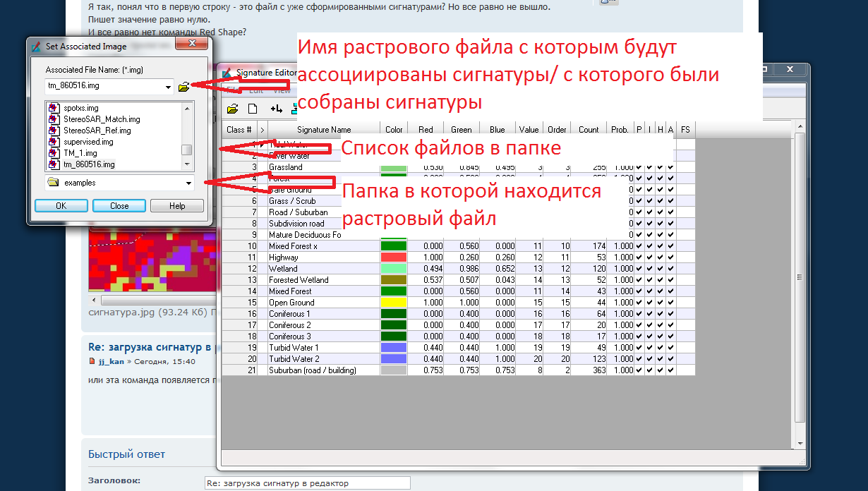Click the forum reply title input field
This screenshot has width=868, height=491.
[x=306, y=483]
